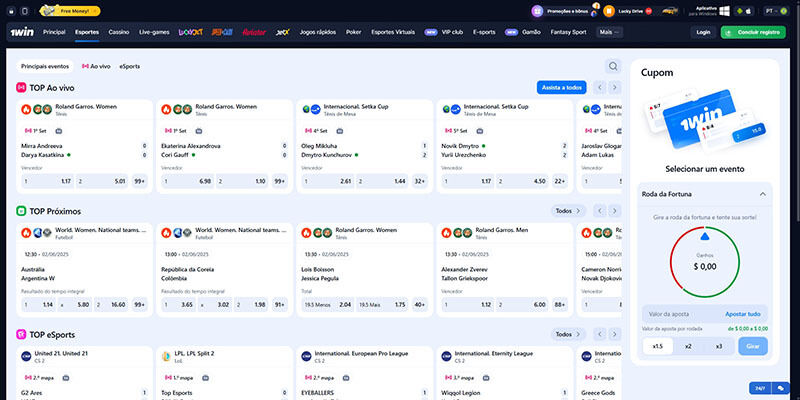
Task: Click the Windows app download icon
Action: click(724, 11)
